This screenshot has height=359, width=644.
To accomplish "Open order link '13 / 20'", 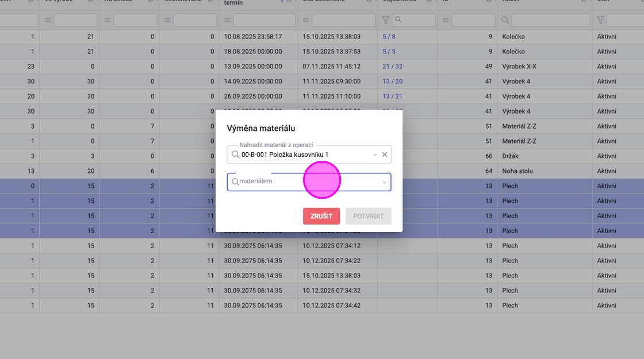I will [x=392, y=82].
